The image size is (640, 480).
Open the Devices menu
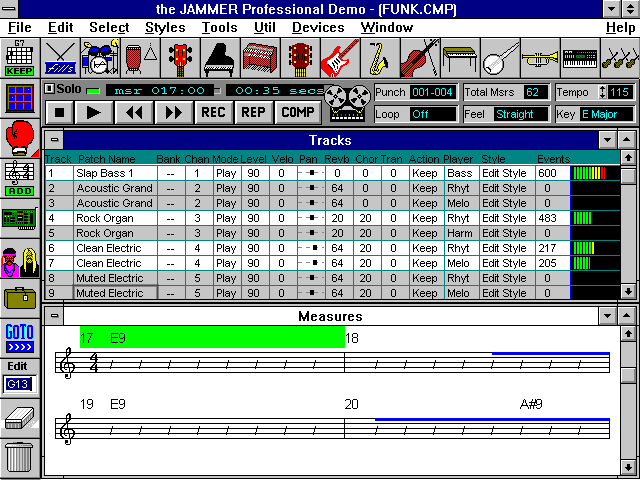tap(318, 27)
